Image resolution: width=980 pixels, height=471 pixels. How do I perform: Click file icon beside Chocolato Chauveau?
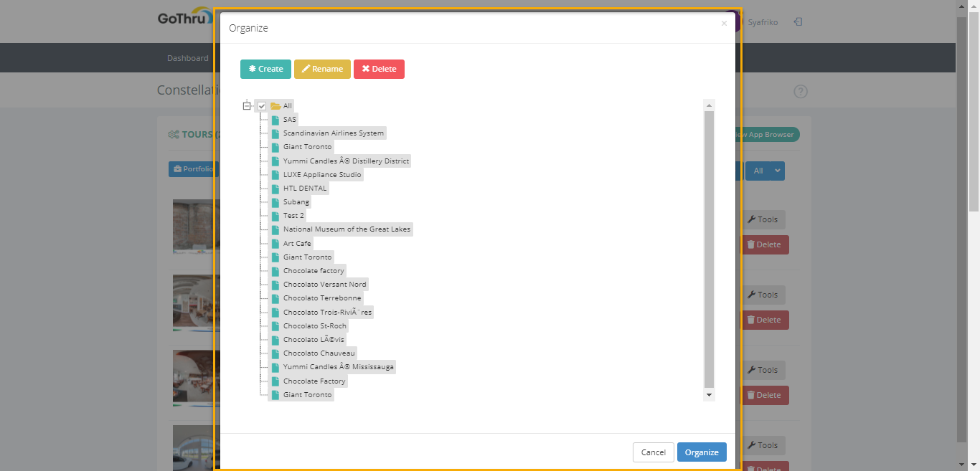pos(275,353)
